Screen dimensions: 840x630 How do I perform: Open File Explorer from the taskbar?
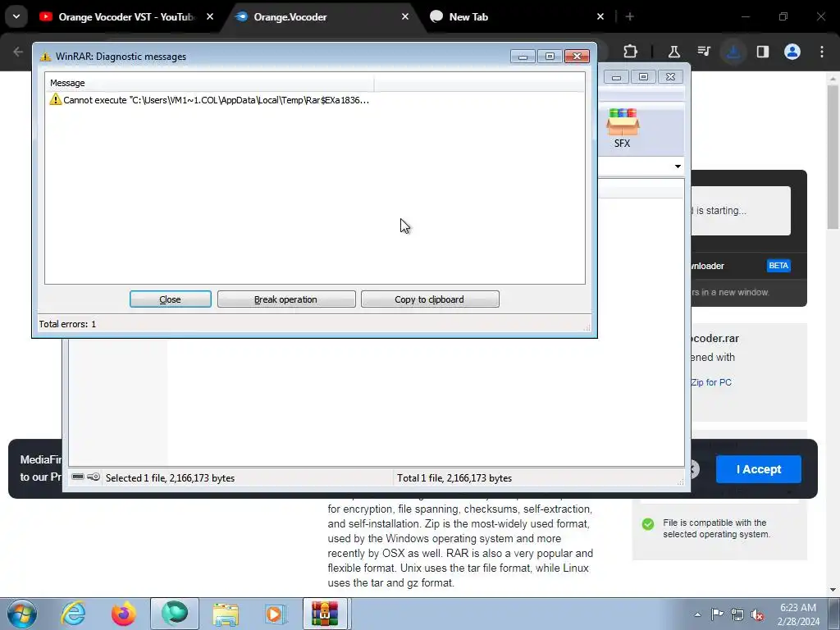coord(226,614)
